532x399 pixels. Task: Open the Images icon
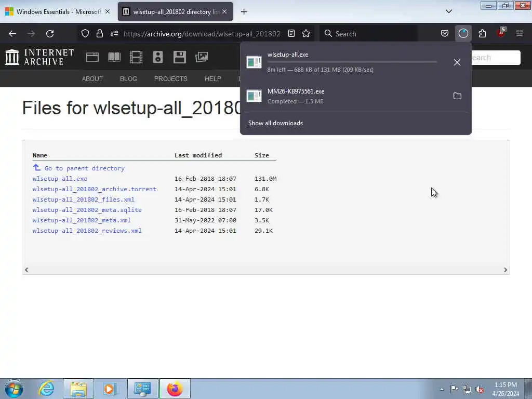(202, 57)
